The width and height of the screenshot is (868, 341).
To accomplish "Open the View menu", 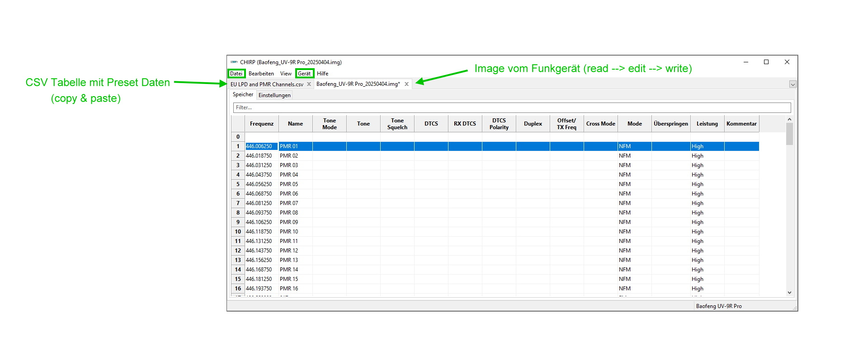I will point(286,74).
